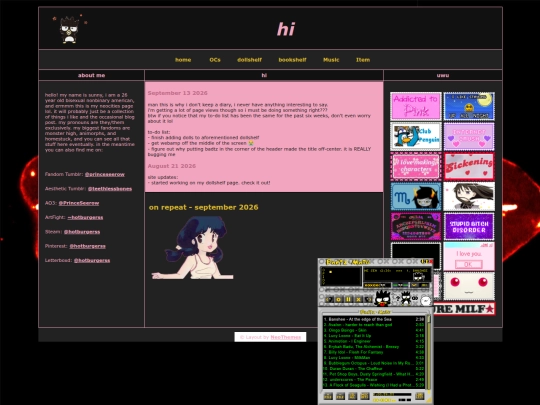Click playlist Remove files button
Viewport: 540px width, 405px height.
[x=340, y=396]
